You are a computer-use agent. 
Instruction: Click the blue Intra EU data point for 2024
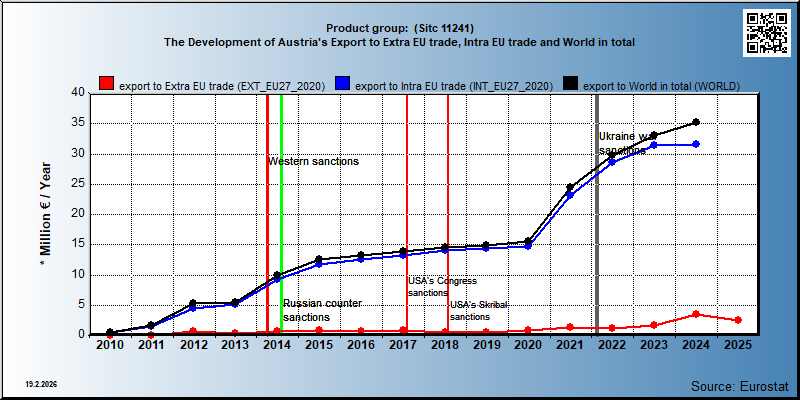click(695, 144)
